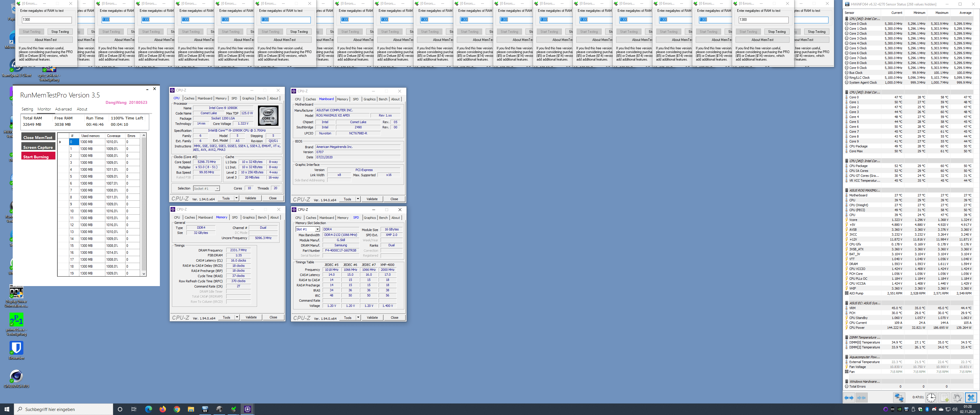Click RunMemTestPro memory list scrollbar down arrow
The width and height of the screenshot is (980, 415).
(x=144, y=273)
